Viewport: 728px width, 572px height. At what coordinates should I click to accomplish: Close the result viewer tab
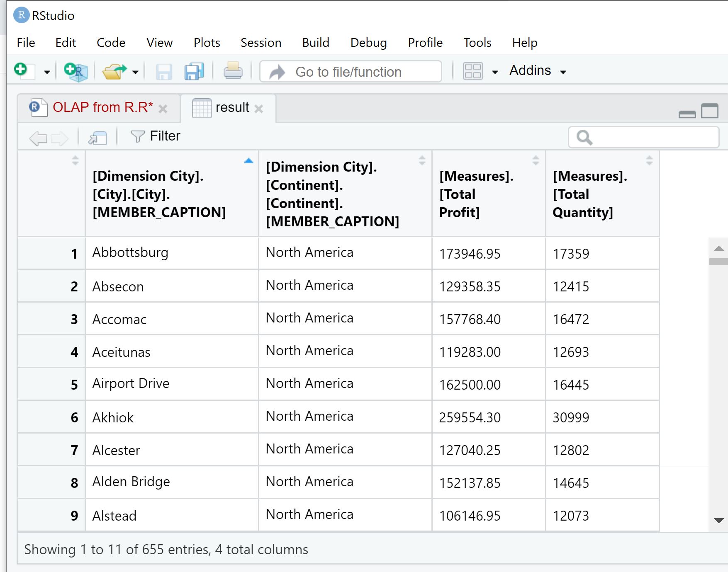[260, 109]
